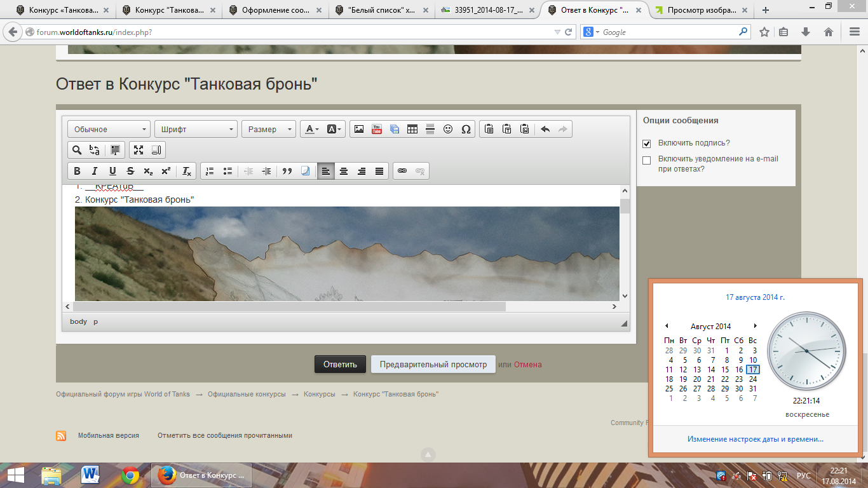Remove formatting from text

[x=186, y=171]
